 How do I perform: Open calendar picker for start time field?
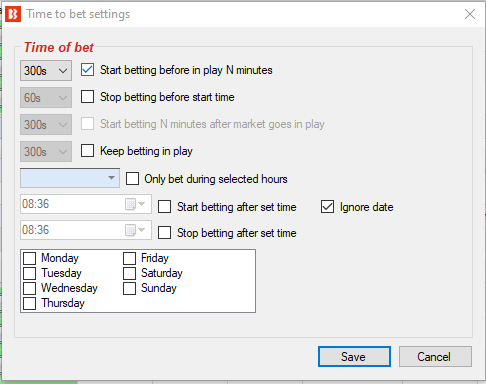135,204
